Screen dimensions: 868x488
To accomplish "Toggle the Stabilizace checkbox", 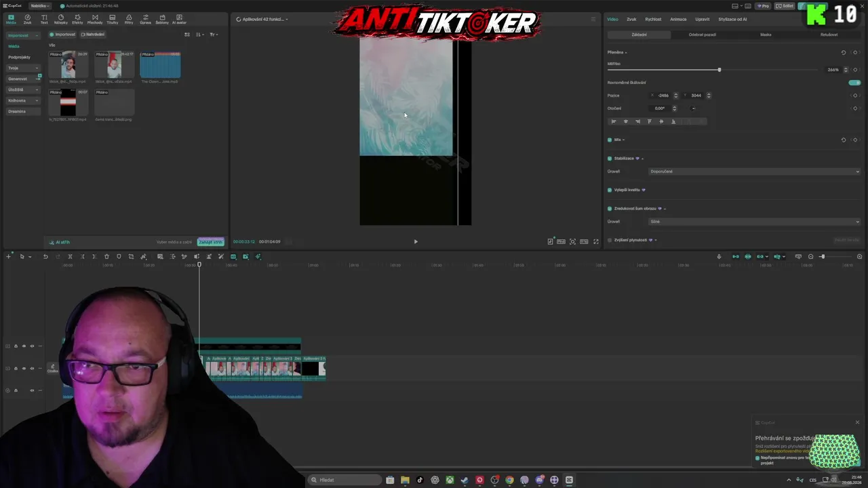I will (610, 159).
